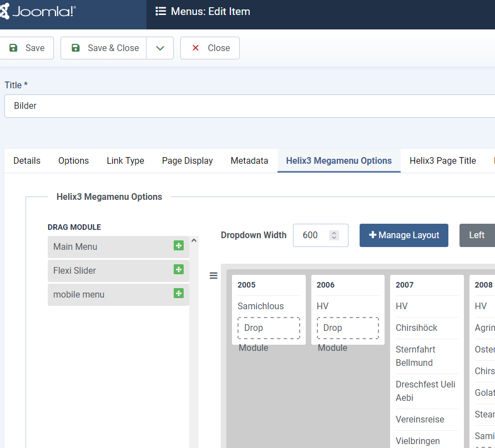Open the Save & Close dropdown arrow

[160, 48]
